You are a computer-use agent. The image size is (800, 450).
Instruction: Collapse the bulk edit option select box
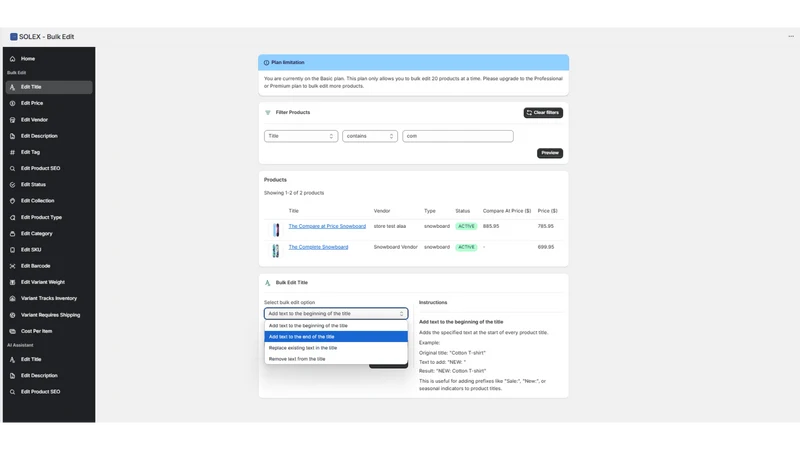[x=336, y=314]
